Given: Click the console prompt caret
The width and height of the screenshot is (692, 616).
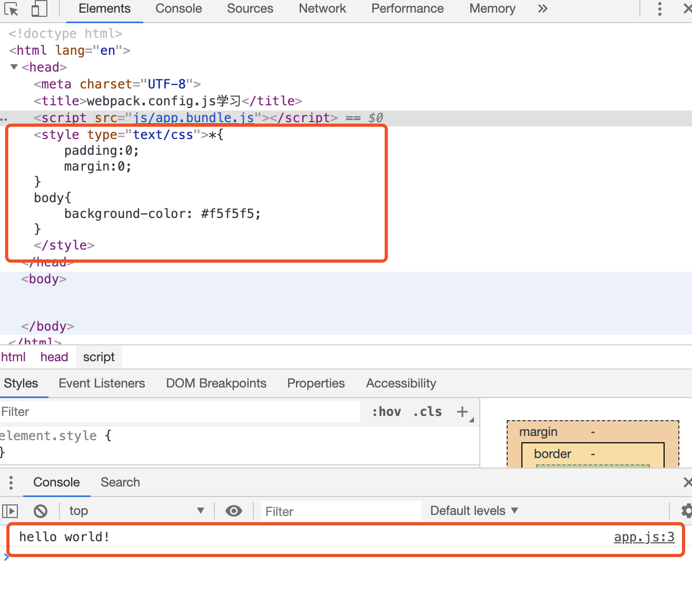Looking at the screenshot, I should [x=6, y=558].
